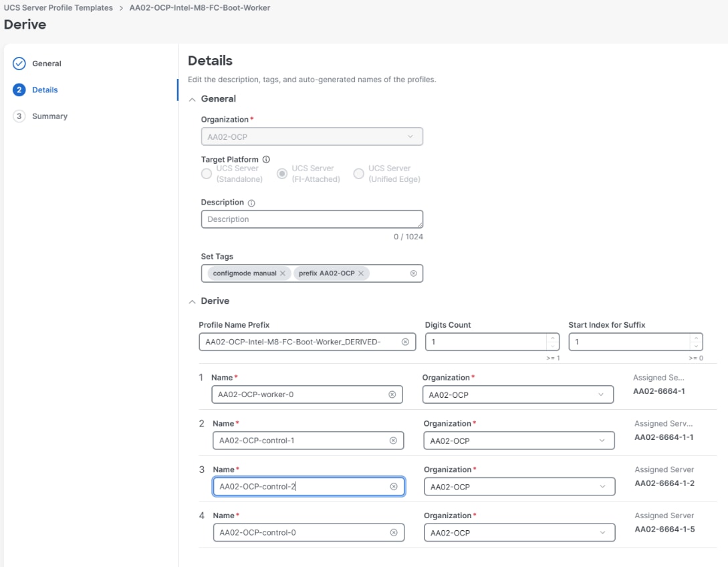This screenshot has height=567, width=728.
Task: Select UCS Server (Standalone) radio button
Action: pos(207,174)
